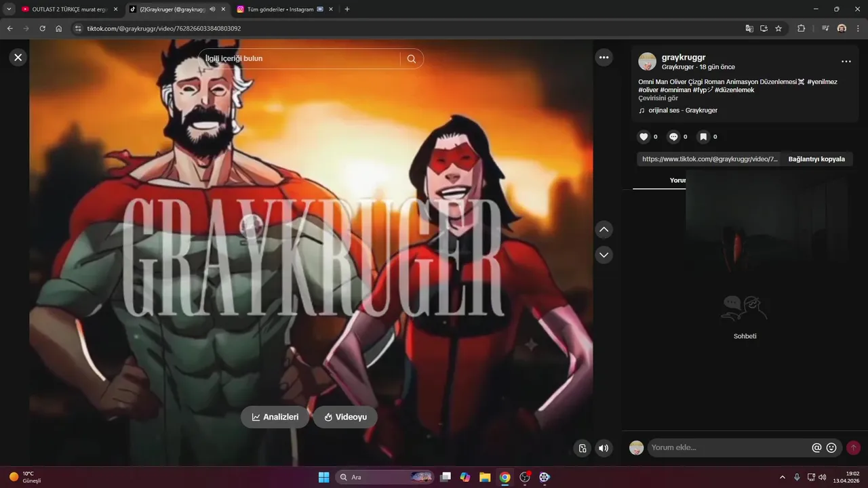Mute the video with the speaker button
868x488 pixels.
pos(602,448)
